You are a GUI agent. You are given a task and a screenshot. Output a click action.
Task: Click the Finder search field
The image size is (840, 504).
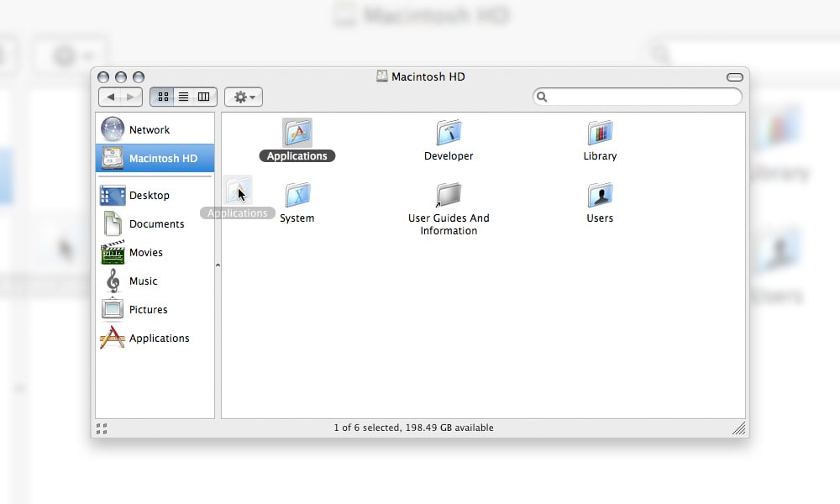coord(638,97)
